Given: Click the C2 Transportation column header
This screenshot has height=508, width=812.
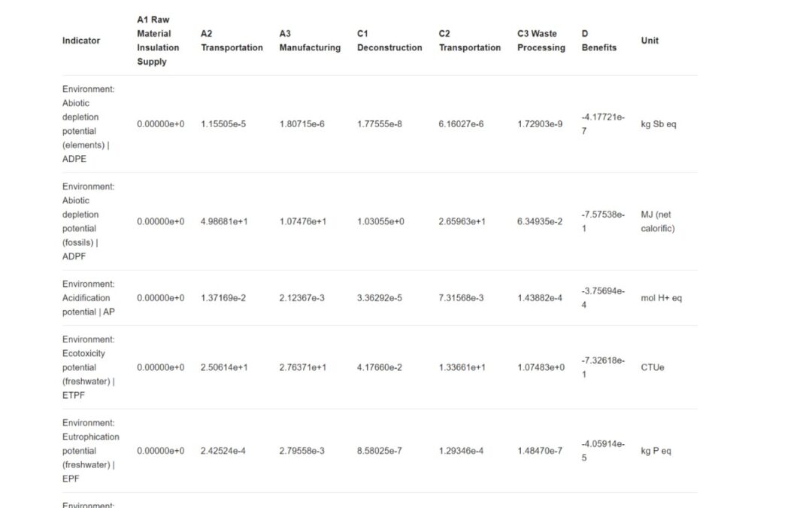Looking at the screenshot, I should tap(470, 41).
